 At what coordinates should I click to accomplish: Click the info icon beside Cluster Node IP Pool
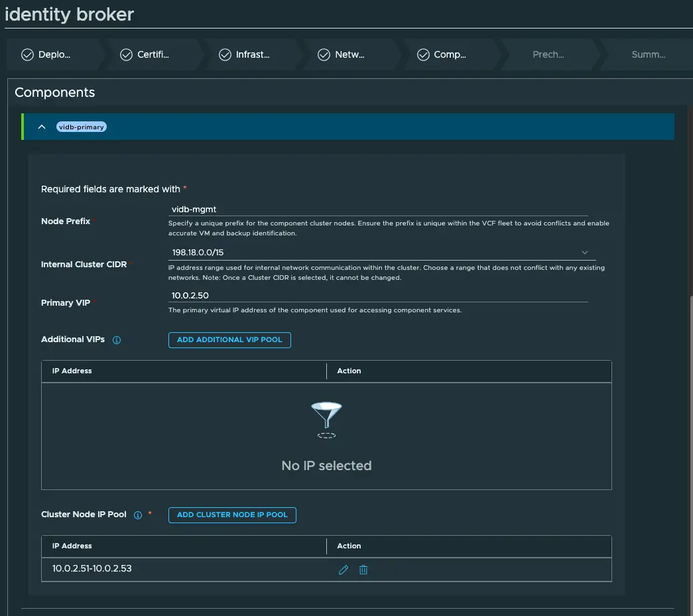point(138,515)
